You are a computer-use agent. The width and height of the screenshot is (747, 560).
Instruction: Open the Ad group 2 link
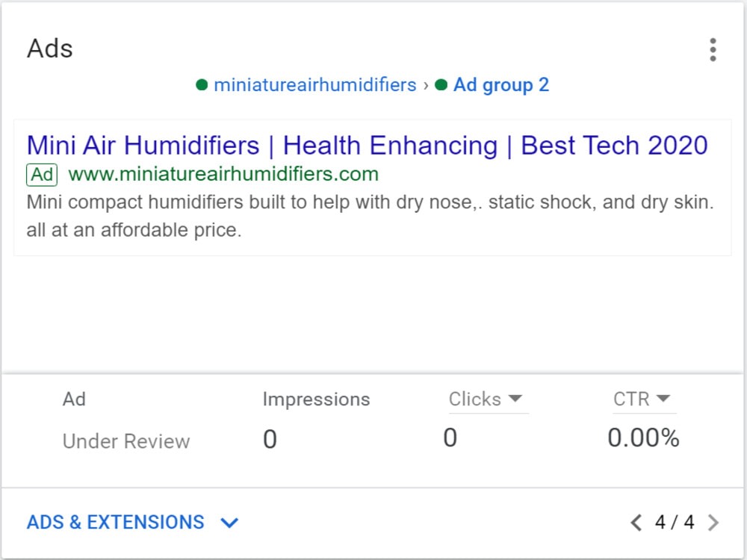(x=500, y=85)
